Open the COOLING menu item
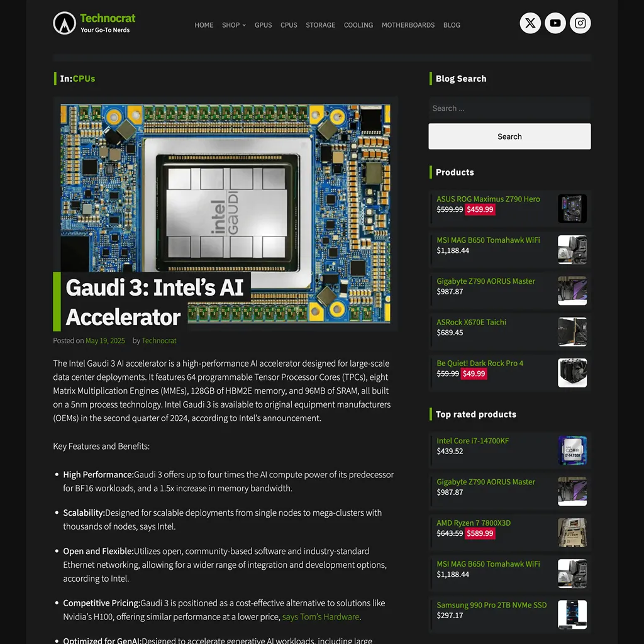Screen dimensions: 644x644 [x=358, y=25]
